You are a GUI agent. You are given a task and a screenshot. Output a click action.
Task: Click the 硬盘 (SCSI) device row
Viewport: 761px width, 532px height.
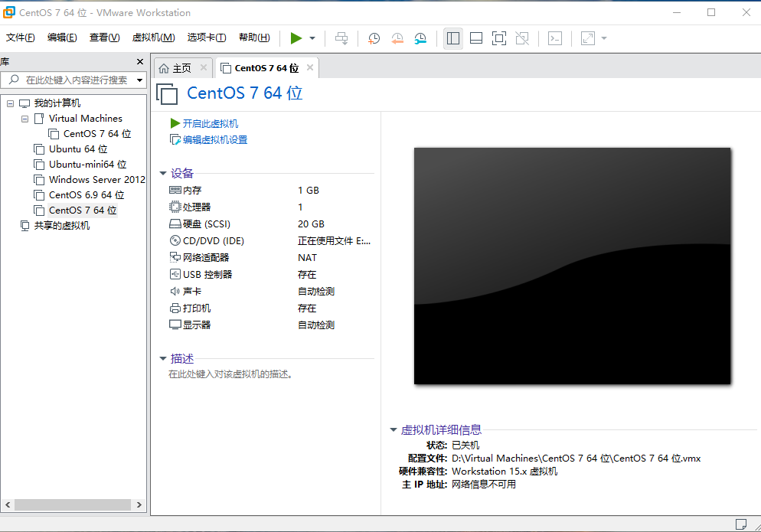click(270, 224)
